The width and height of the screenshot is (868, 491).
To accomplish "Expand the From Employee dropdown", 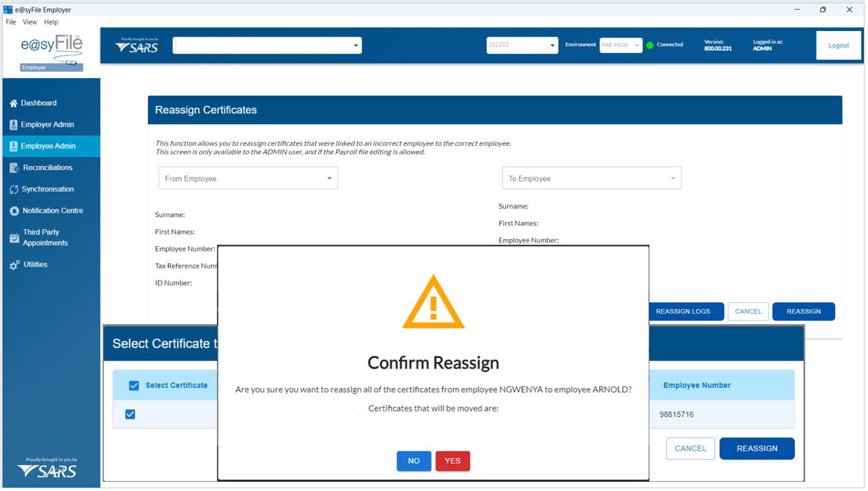I will [x=248, y=178].
